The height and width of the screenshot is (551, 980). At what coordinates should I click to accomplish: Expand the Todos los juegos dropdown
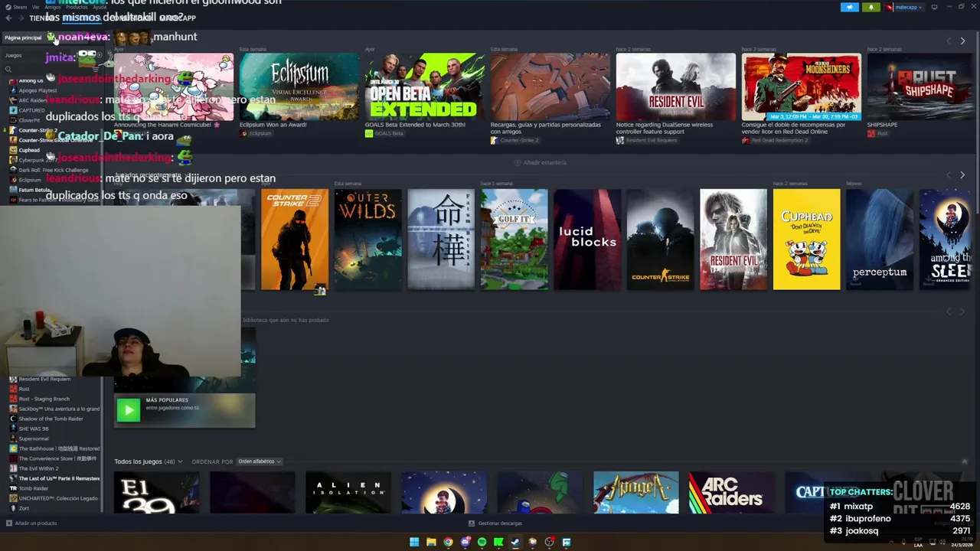(x=149, y=461)
